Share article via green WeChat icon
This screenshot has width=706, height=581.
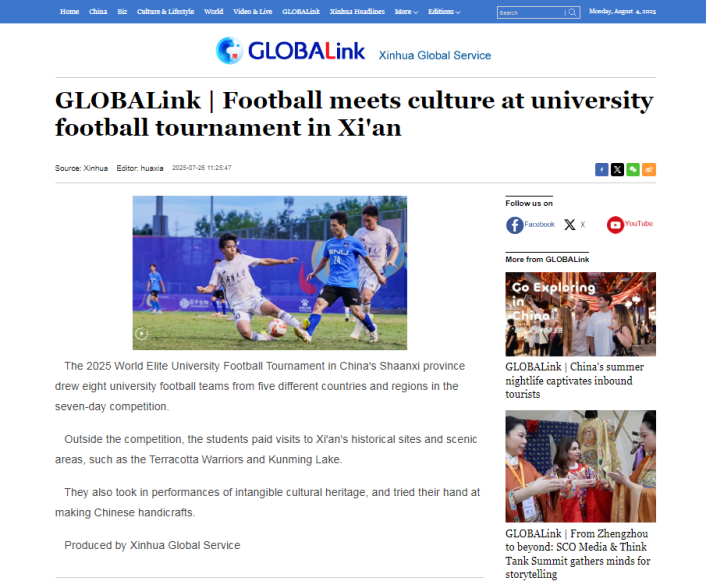[633, 170]
